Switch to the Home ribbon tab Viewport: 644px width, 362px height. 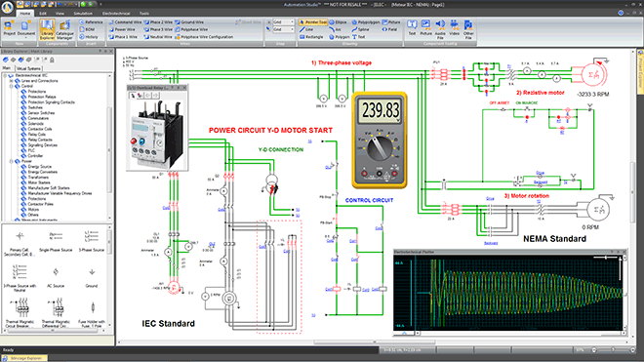tap(25, 13)
